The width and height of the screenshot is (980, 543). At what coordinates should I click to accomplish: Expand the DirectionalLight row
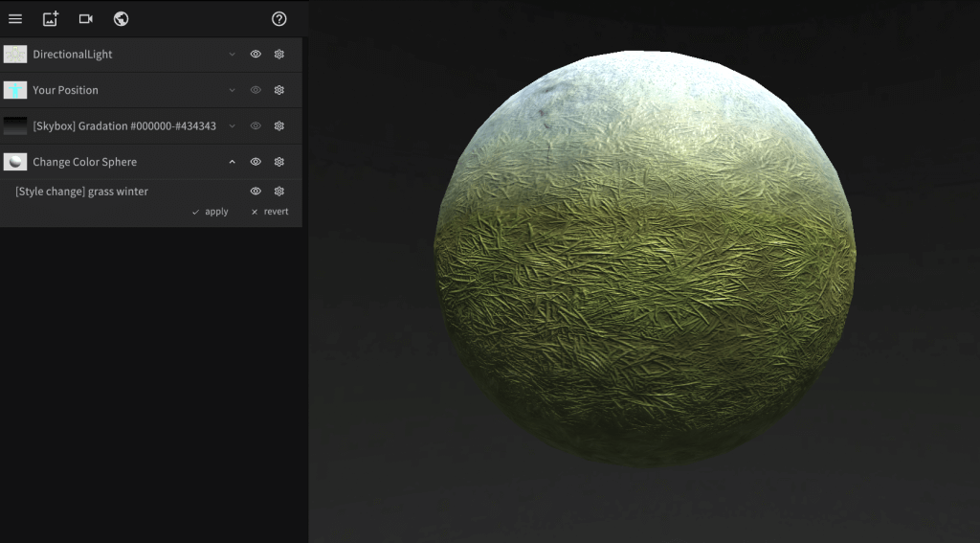232,55
